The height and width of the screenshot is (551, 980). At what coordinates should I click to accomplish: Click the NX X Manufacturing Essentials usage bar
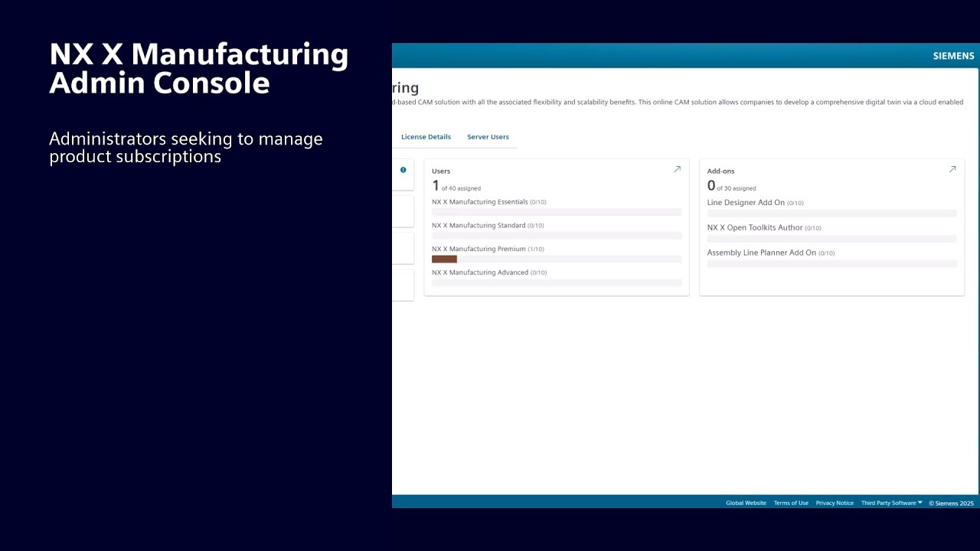(x=557, y=212)
